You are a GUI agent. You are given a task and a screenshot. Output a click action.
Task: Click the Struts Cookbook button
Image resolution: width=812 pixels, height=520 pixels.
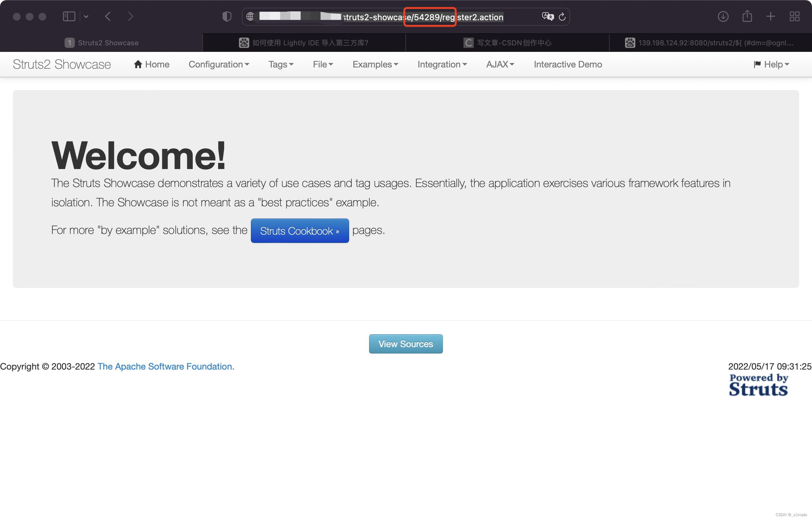[x=300, y=231]
